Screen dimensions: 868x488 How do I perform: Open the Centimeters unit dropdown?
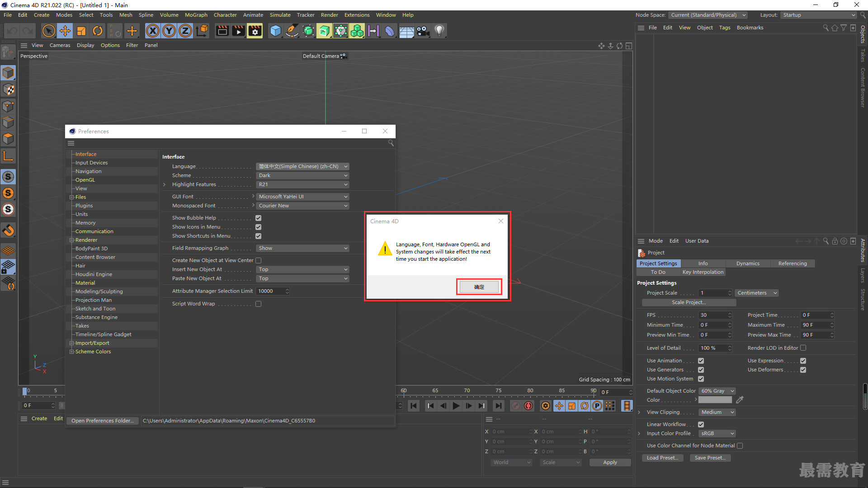757,293
